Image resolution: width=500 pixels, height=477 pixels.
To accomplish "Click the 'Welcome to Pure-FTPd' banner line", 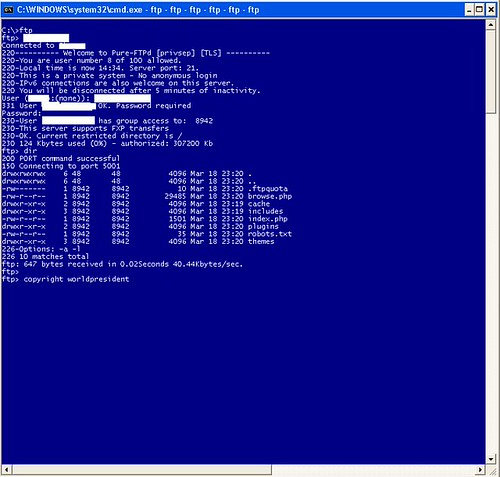I will (x=136, y=53).
